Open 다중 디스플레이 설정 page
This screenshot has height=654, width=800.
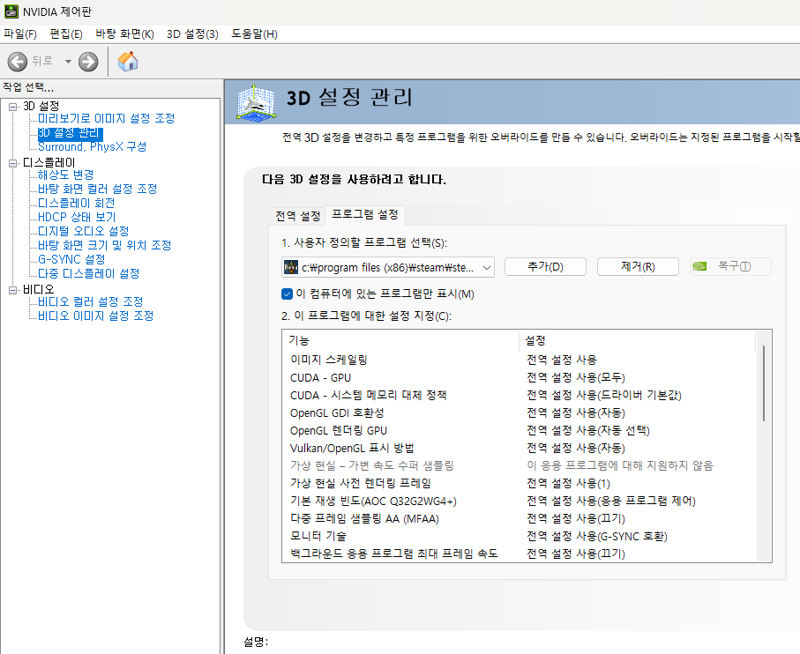(x=89, y=274)
